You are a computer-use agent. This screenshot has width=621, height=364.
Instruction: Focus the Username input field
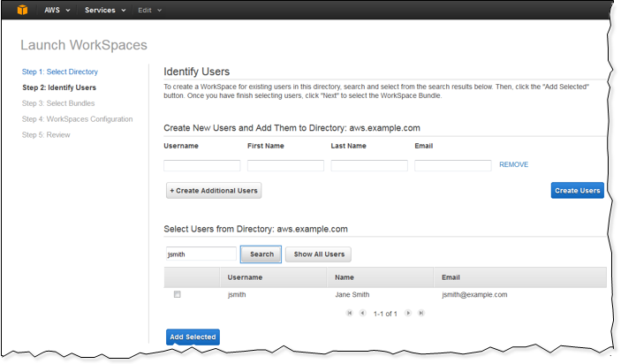(202, 165)
